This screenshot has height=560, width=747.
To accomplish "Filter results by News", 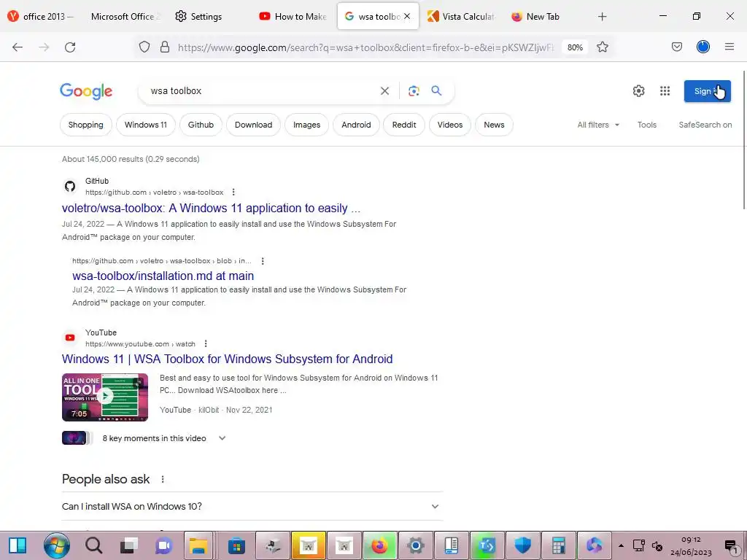I will coord(494,125).
